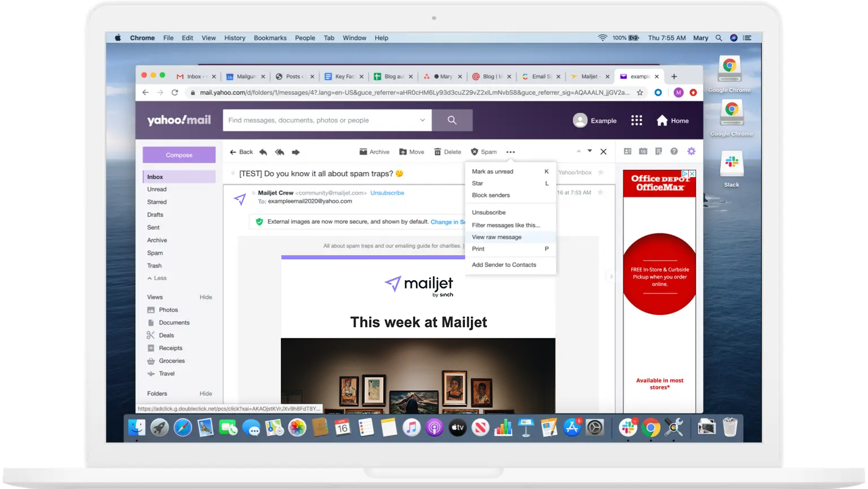The height and width of the screenshot is (489, 868).
Task: Open the Help question mark icon
Action: click(x=674, y=151)
